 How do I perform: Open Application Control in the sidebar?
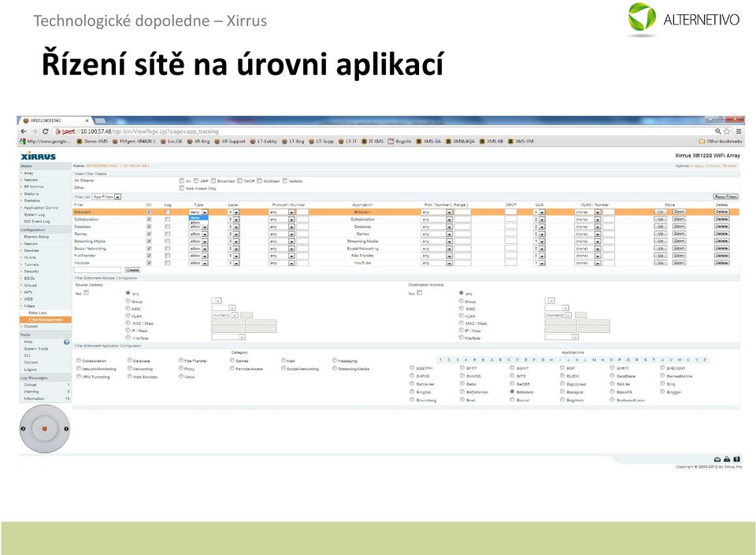[41, 208]
